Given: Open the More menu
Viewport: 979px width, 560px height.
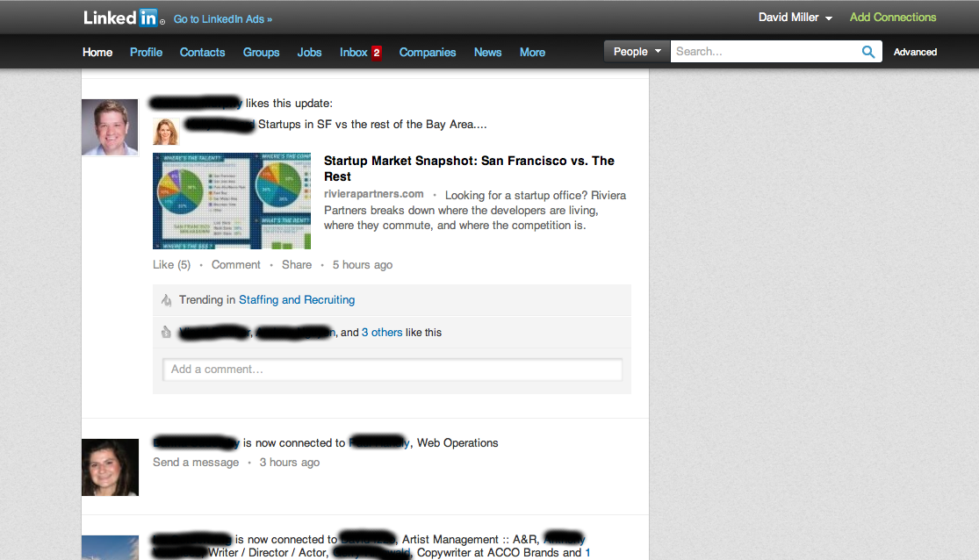Looking at the screenshot, I should click(x=533, y=53).
